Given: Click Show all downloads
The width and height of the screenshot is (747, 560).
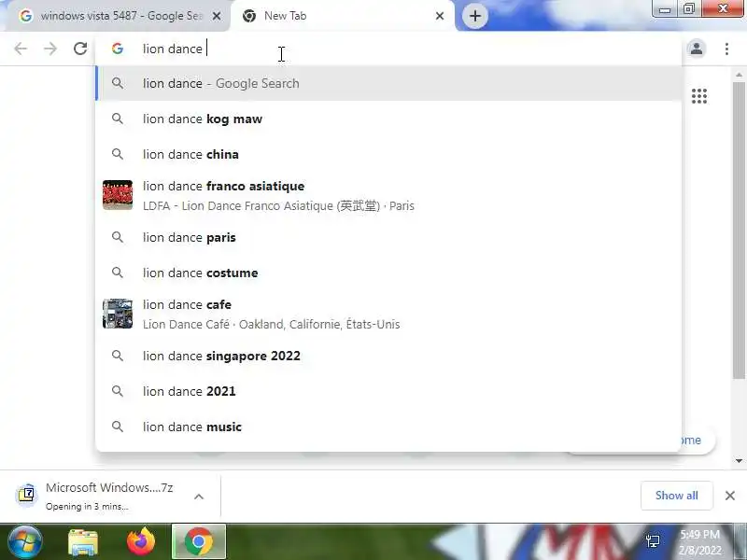Looking at the screenshot, I should point(676,496).
